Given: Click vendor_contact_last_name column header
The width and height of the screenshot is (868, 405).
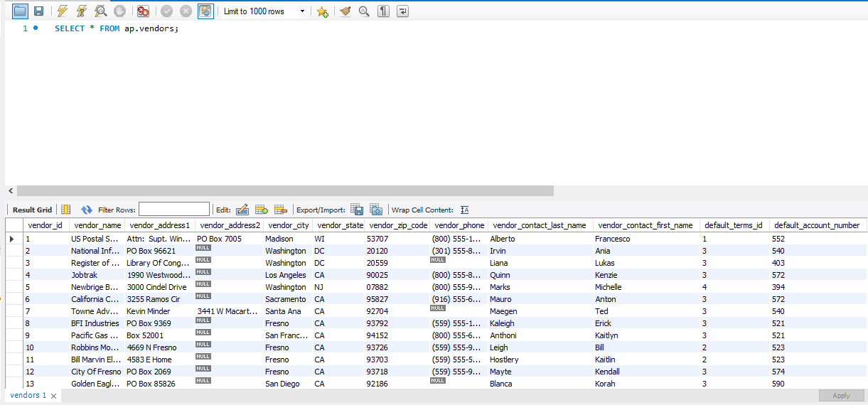Looking at the screenshot, I should (x=540, y=225).
